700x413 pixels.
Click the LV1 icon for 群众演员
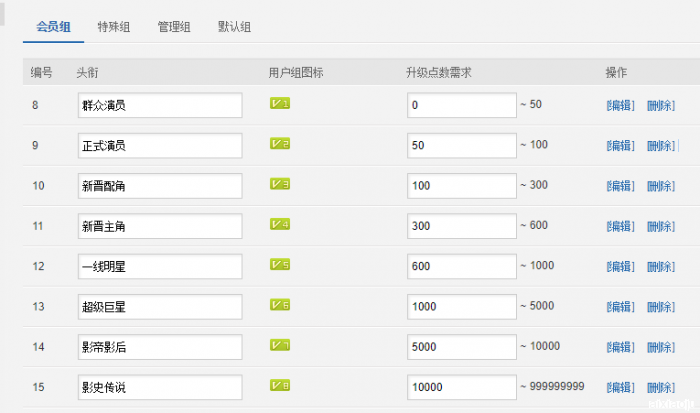(x=280, y=103)
